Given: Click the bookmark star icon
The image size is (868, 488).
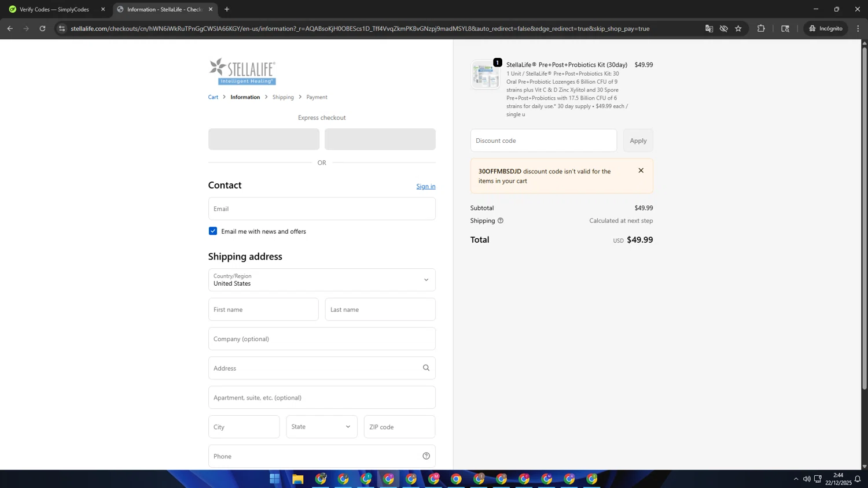Looking at the screenshot, I should (738, 28).
